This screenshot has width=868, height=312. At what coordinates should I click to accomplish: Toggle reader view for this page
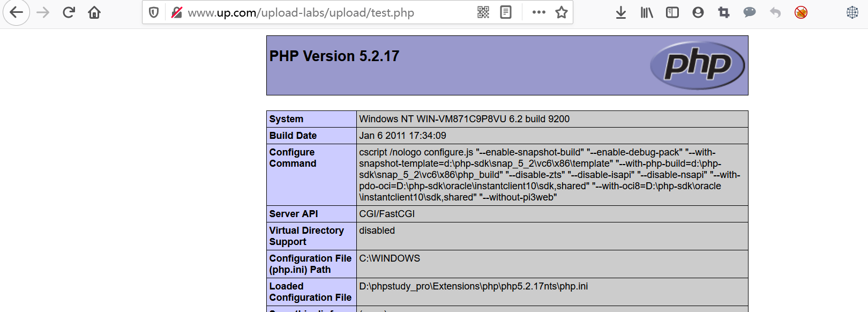pyautogui.click(x=506, y=12)
